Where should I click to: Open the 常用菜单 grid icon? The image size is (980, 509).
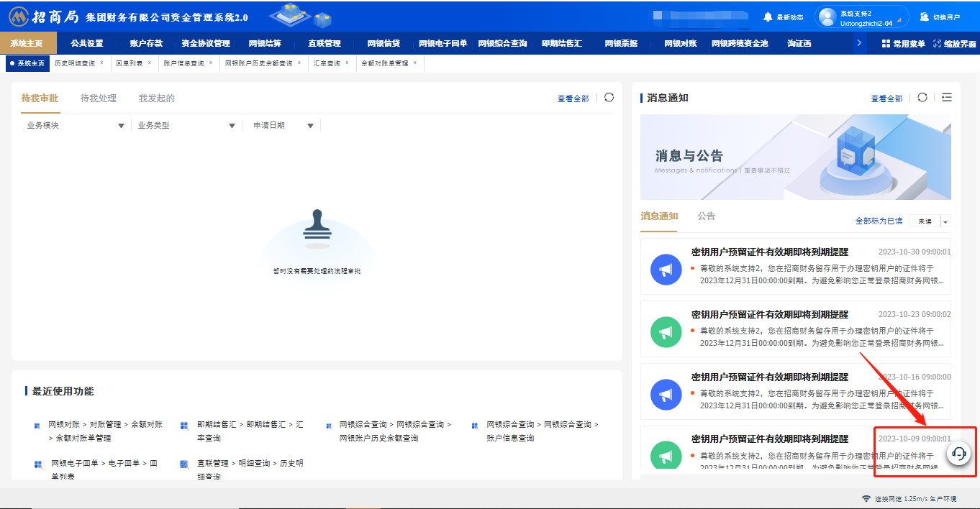point(886,44)
